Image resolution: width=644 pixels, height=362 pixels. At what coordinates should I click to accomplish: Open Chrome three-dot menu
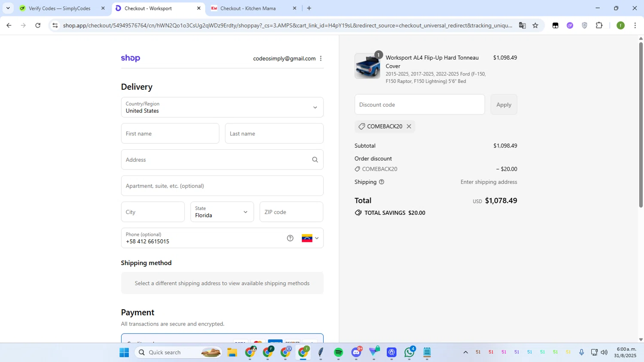coord(635,25)
